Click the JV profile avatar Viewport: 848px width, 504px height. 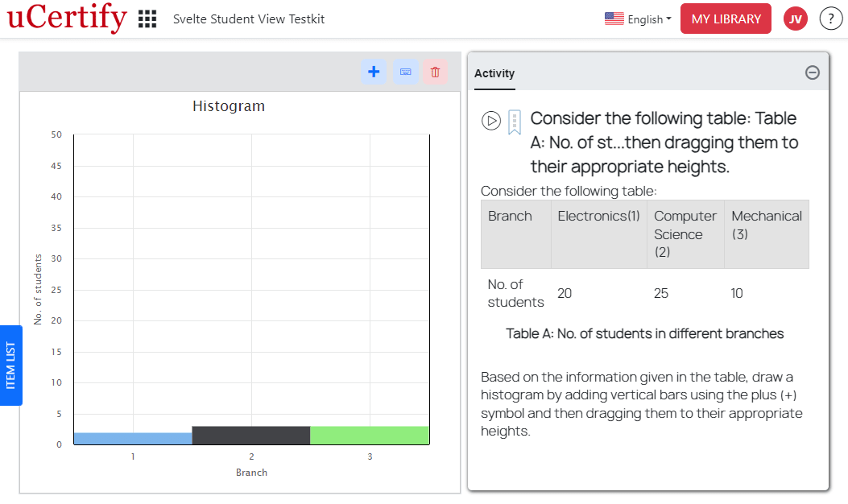tap(795, 18)
